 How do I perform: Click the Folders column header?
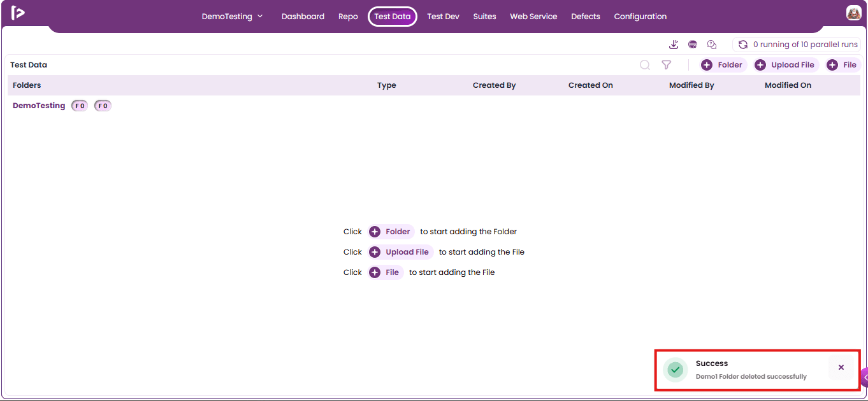tap(27, 85)
